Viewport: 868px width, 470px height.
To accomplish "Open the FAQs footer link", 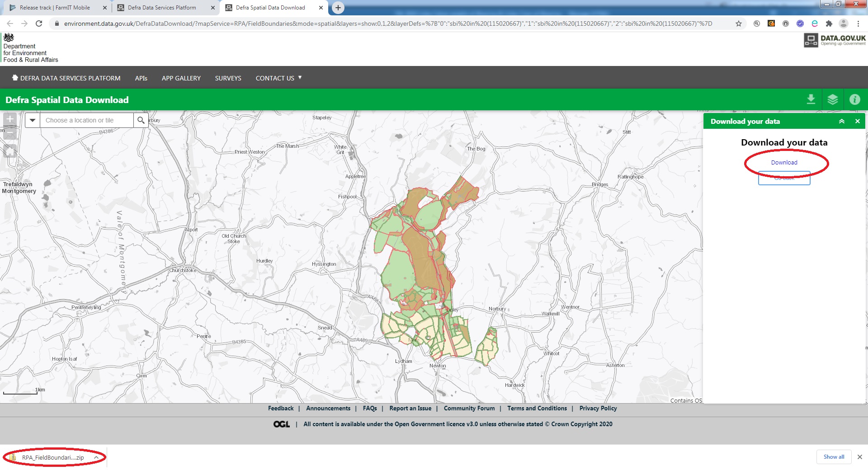I will point(370,408).
